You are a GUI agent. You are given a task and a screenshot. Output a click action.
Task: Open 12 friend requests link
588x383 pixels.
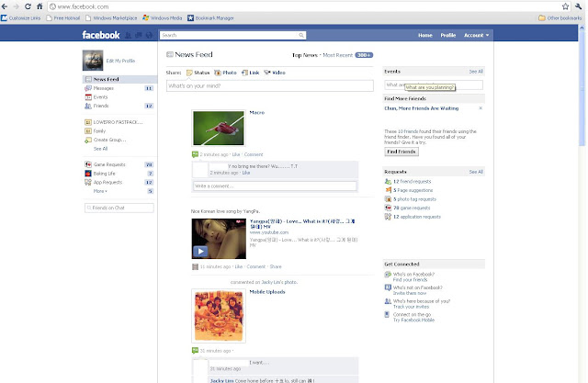(412, 181)
